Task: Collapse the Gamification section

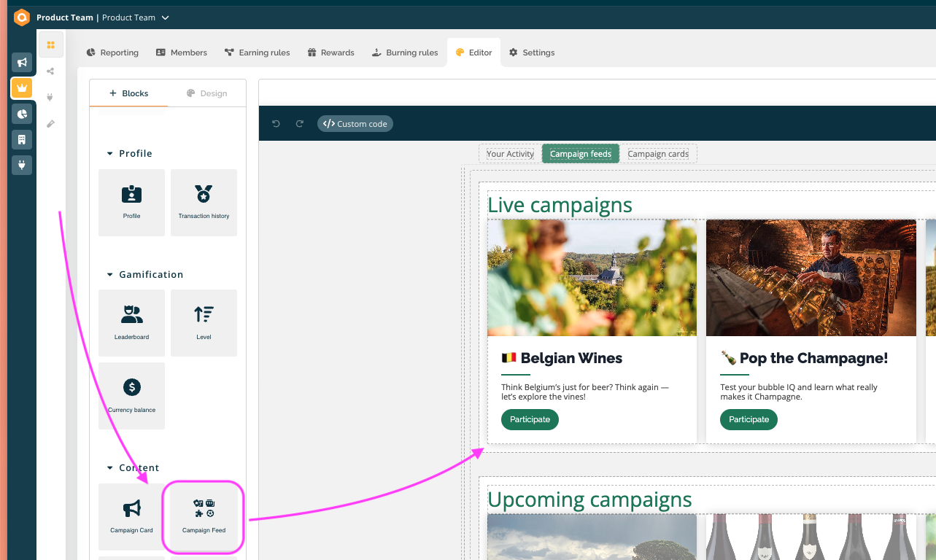Action: click(110, 275)
